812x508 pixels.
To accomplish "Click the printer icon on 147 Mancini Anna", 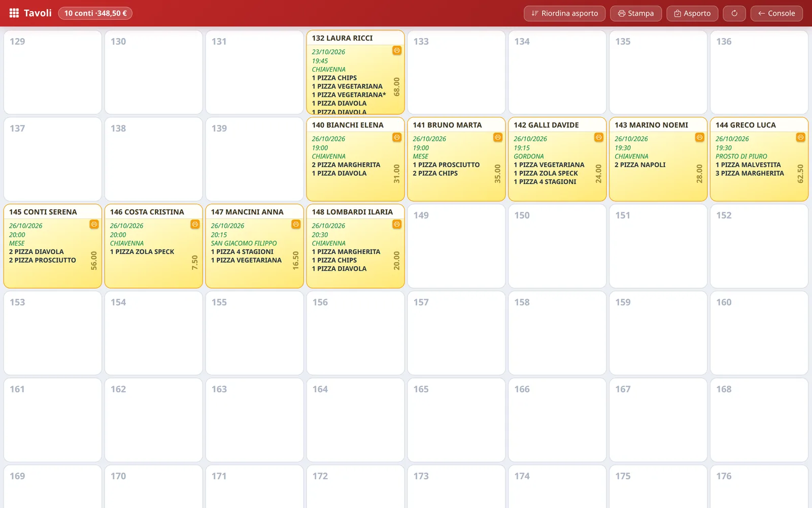I will 296,224.
